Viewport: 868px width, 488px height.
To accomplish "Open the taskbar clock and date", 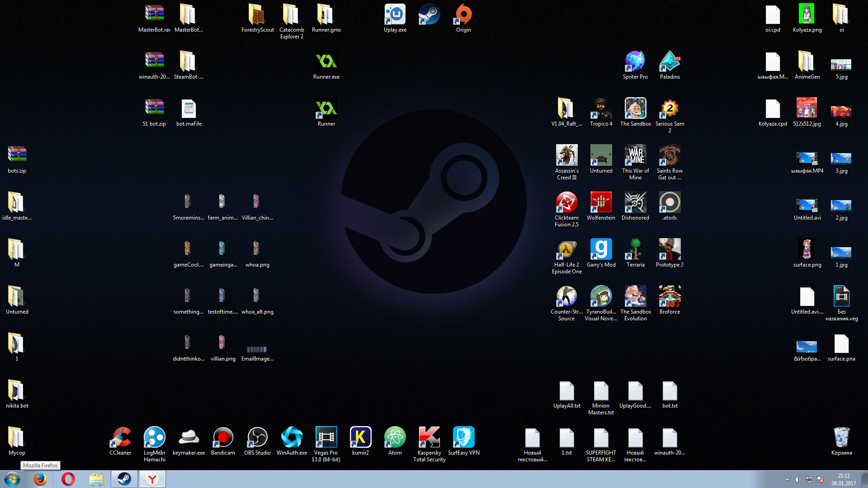I will pos(844,479).
